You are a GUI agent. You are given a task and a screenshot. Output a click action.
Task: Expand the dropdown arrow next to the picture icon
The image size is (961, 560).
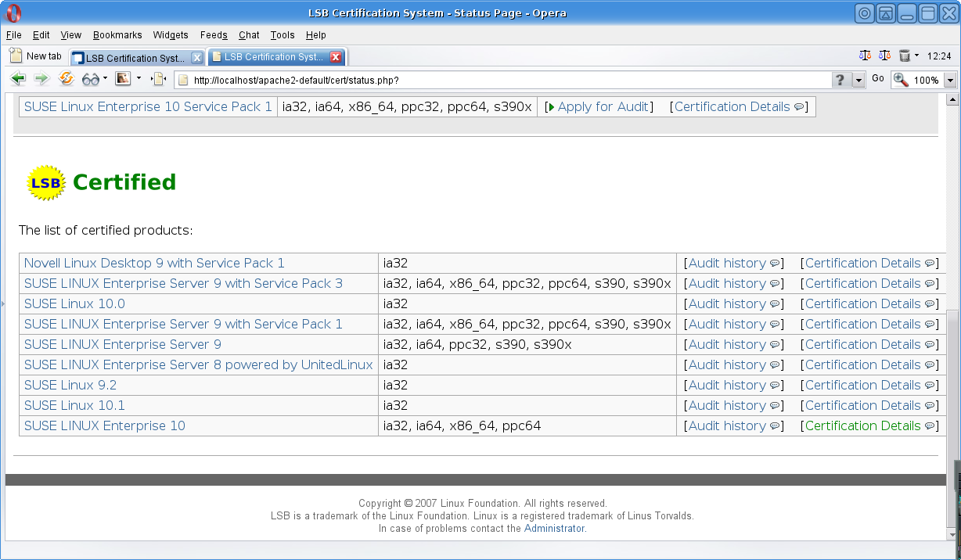point(139,78)
